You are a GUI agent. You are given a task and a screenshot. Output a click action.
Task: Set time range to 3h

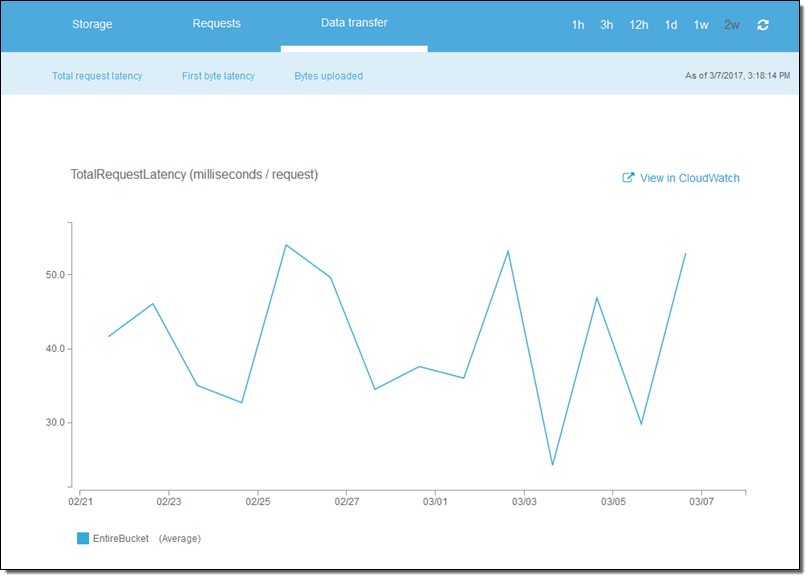click(x=607, y=25)
